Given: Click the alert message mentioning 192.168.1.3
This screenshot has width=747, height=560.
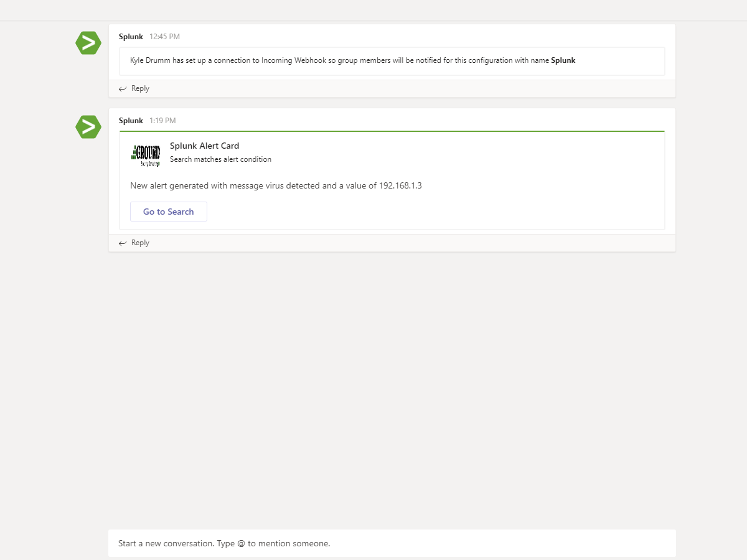Looking at the screenshot, I should [x=276, y=185].
